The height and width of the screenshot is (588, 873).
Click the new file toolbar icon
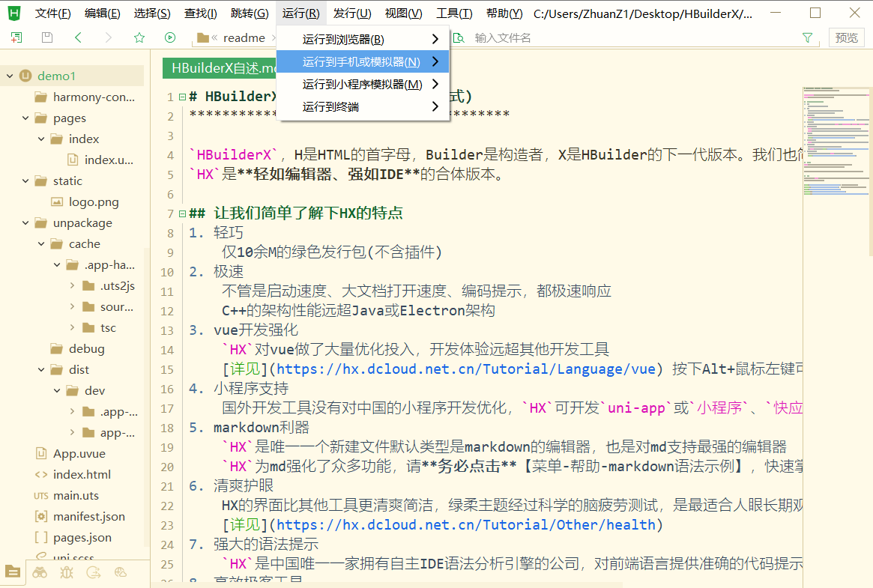pyautogui.click(x=16, y=37)
